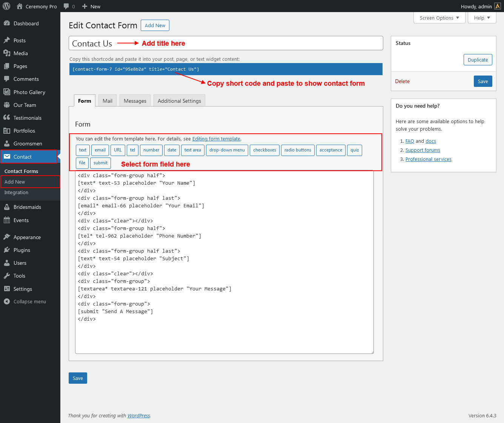Click the WordPress logo icon
This screenshot has height=423, width=504.
(x=6, y=6)
